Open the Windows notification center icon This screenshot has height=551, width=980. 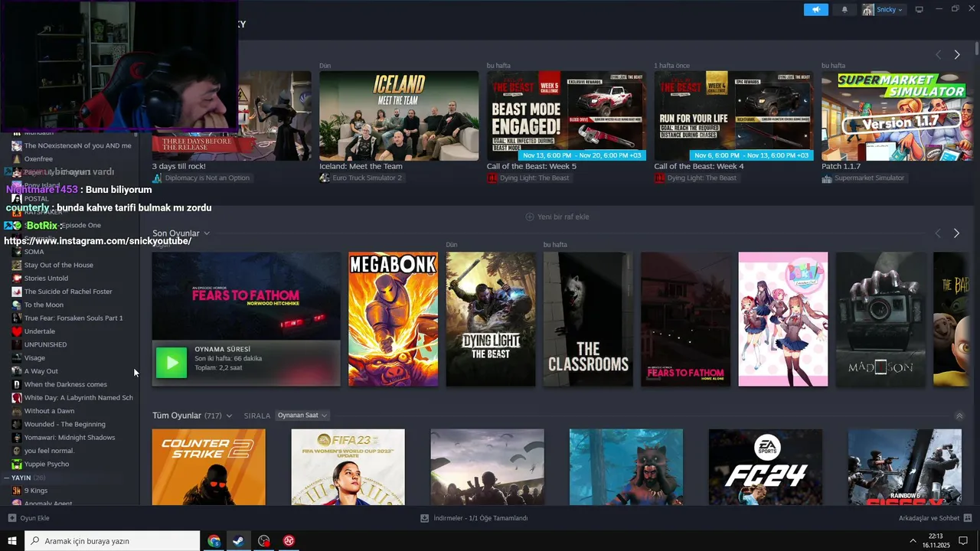coord(963,541)
